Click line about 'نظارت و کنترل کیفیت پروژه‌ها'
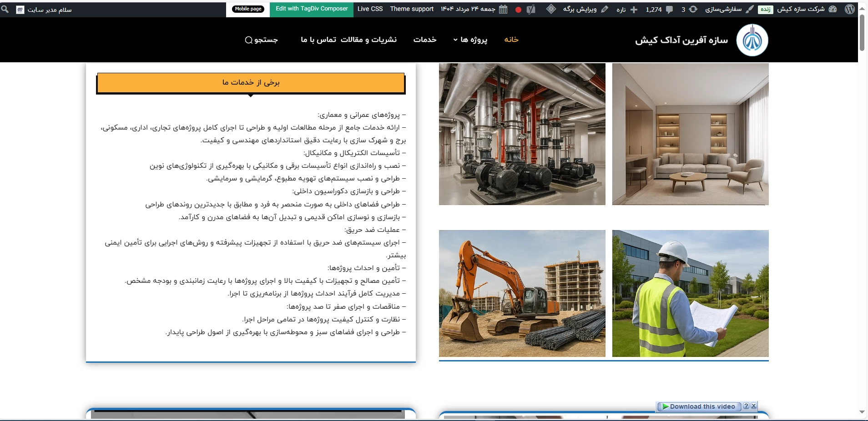The image size is (868, 421). [324, 320]
